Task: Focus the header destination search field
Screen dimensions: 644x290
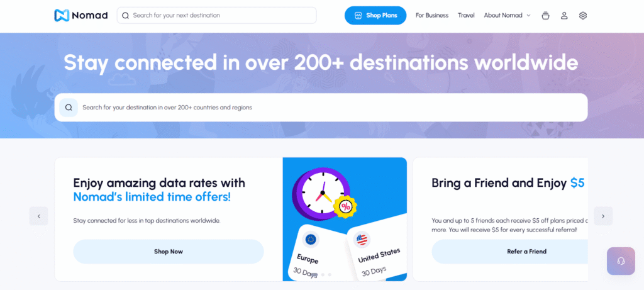Action: tap(220, 15)
